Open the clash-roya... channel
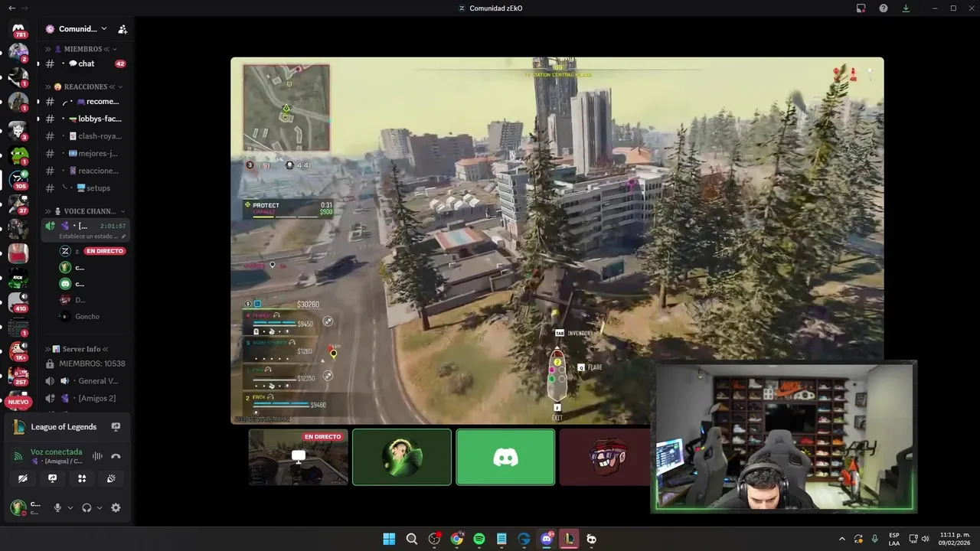980x551 pixels. pyautogui.click(x=85, y=136)
